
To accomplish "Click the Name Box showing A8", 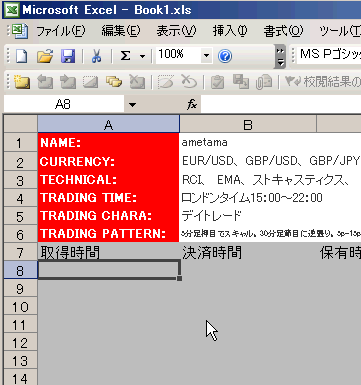I will click(x=63, y=105).
